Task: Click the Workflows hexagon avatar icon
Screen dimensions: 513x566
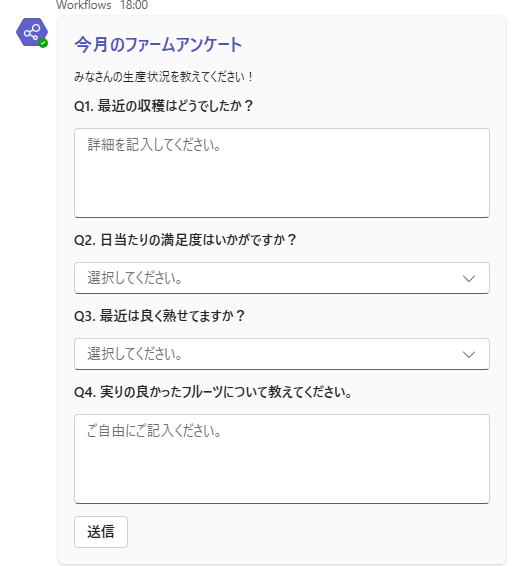Action: pos(32,32)
